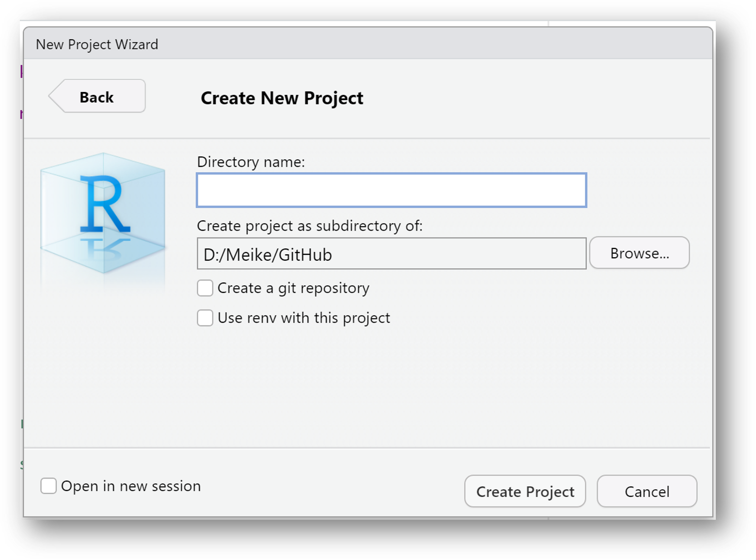Click the Open in new session label
Image resolution: width=756 pixels, height=560 pixels.
coord(130,486)
